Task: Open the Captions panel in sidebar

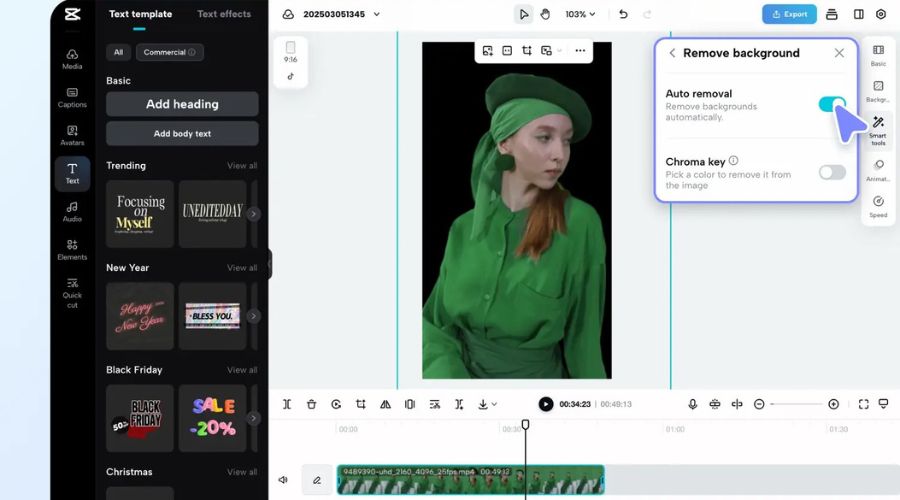Action: pyautogui.click(x=72, y=96)
